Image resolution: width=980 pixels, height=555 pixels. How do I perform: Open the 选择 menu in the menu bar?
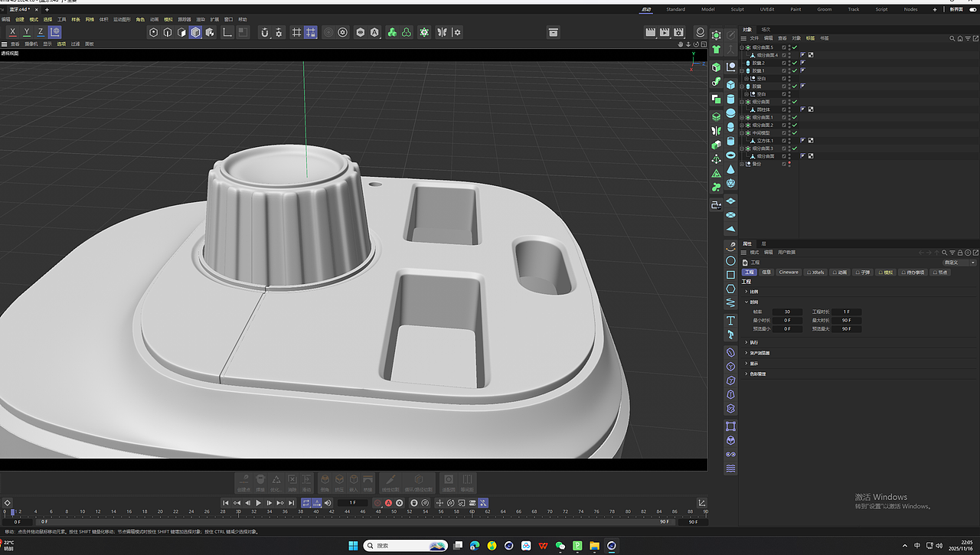tap(47, 19)
